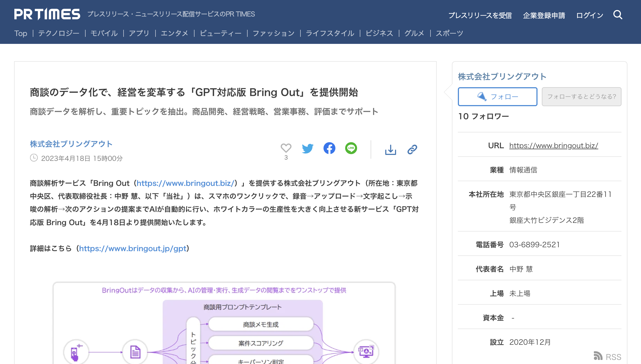Open the グルメ category
This screenshot has width=641, height=364.
pos(414,33)
